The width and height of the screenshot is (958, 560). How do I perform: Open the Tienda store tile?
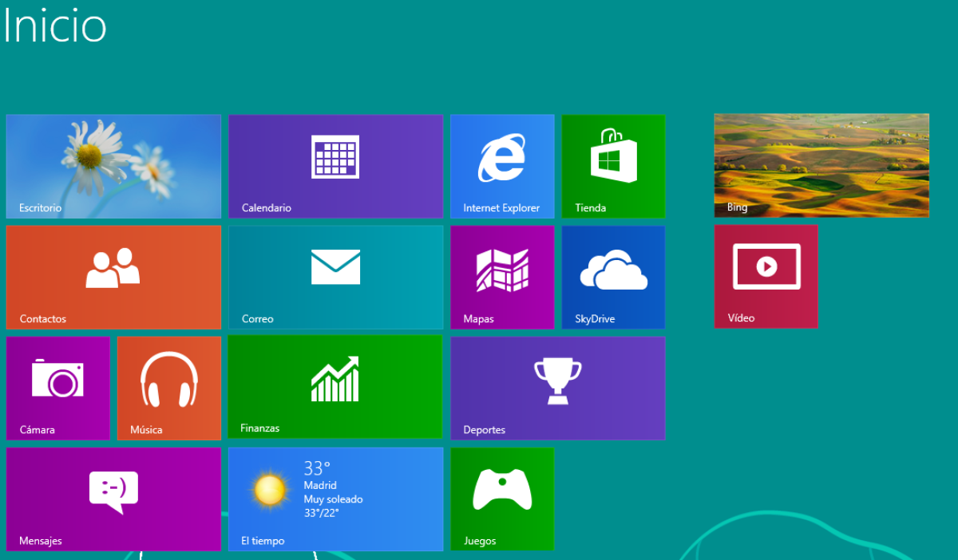pyautogui.click(x=613, y=166)
